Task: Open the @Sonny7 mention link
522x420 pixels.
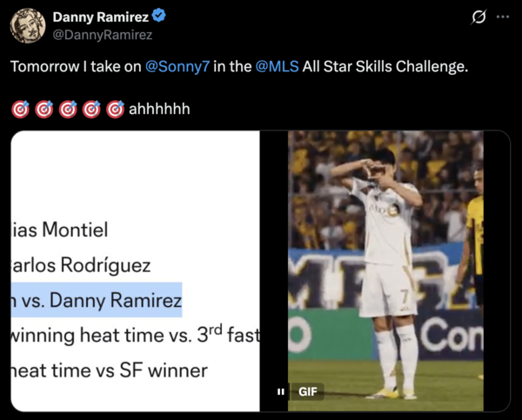Action: tap(177, 67)
